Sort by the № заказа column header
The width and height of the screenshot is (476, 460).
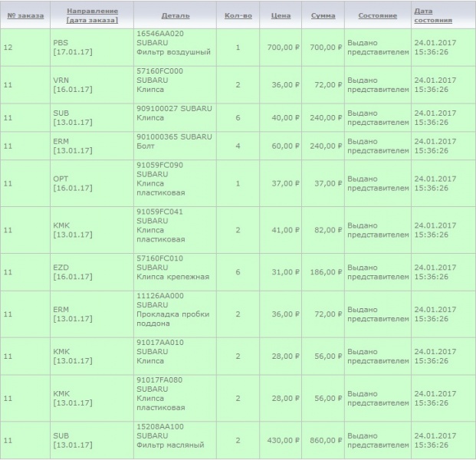tap(25, 15)
